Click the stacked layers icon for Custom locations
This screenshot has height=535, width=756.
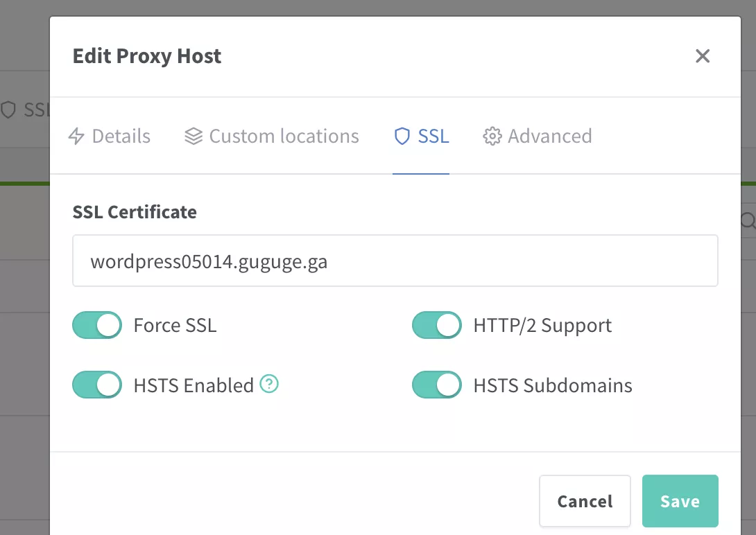pos(194,137)
